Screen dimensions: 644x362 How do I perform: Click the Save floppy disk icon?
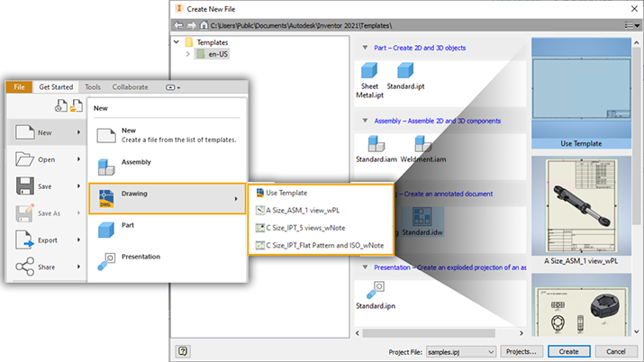tap(24, 186)
